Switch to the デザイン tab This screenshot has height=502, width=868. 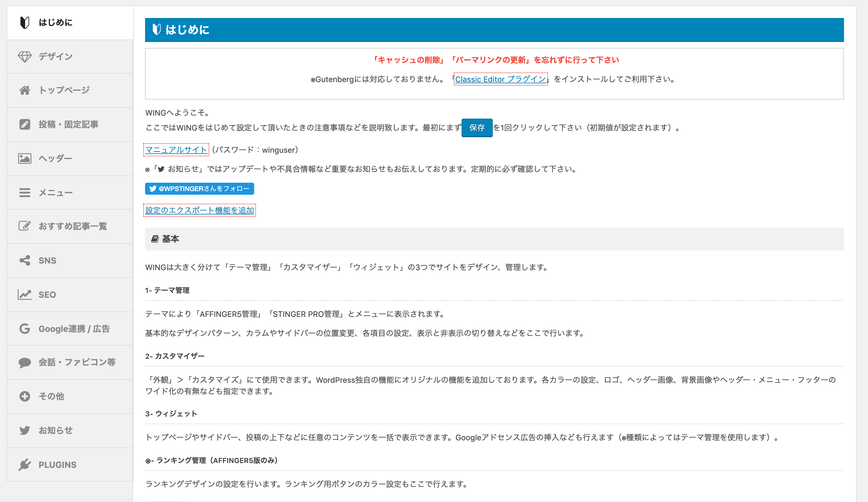[70, 57]
